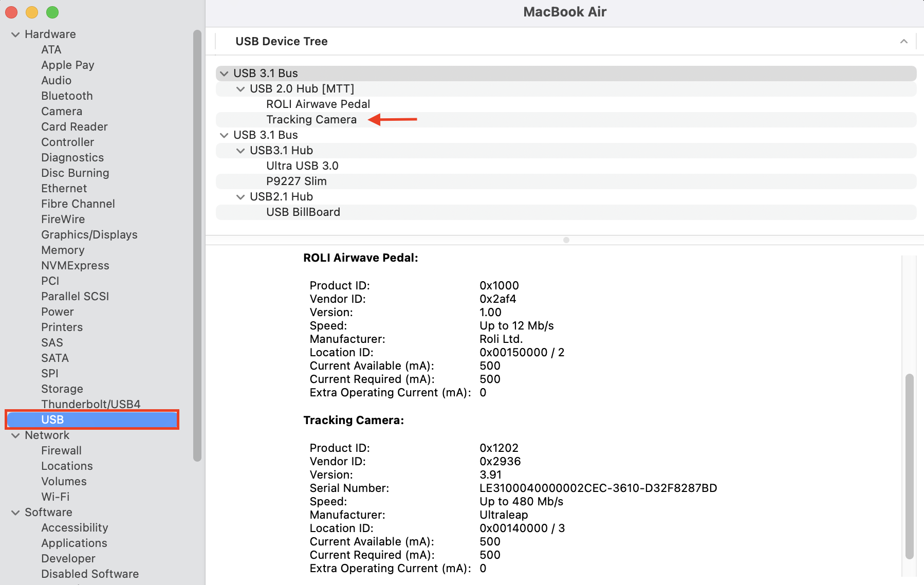The image size is (924, 585).
Task: Open Developer under Software
Action: click(68, 558)
